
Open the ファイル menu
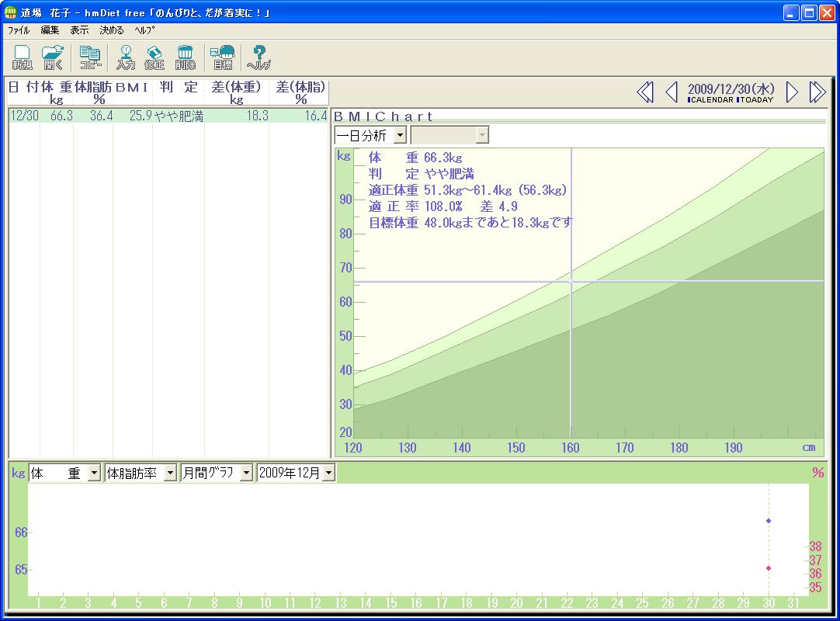coord(19,30)
